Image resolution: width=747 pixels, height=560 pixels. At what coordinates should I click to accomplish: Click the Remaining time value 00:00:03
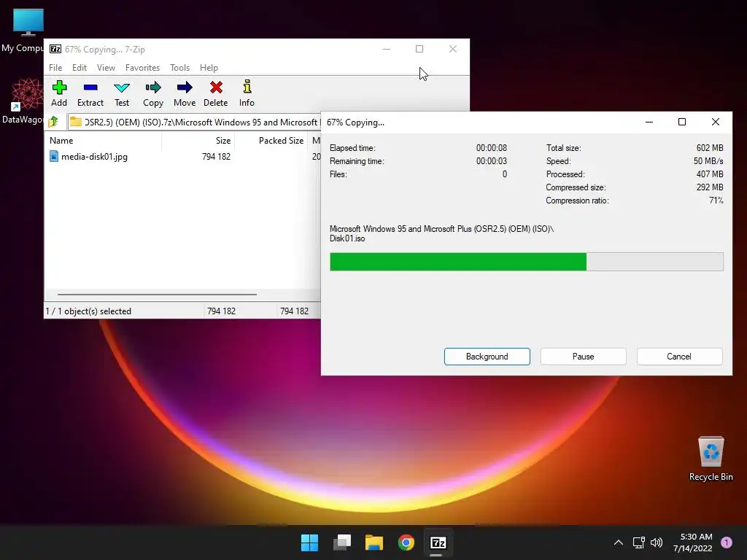(x=491, y=161)
